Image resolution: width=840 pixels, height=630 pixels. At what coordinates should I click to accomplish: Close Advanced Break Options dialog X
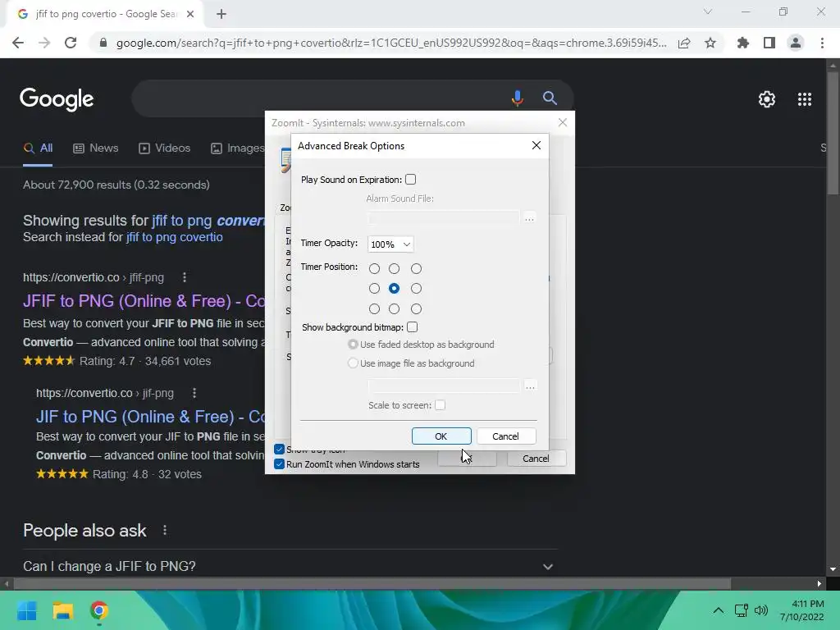[536, 146]
